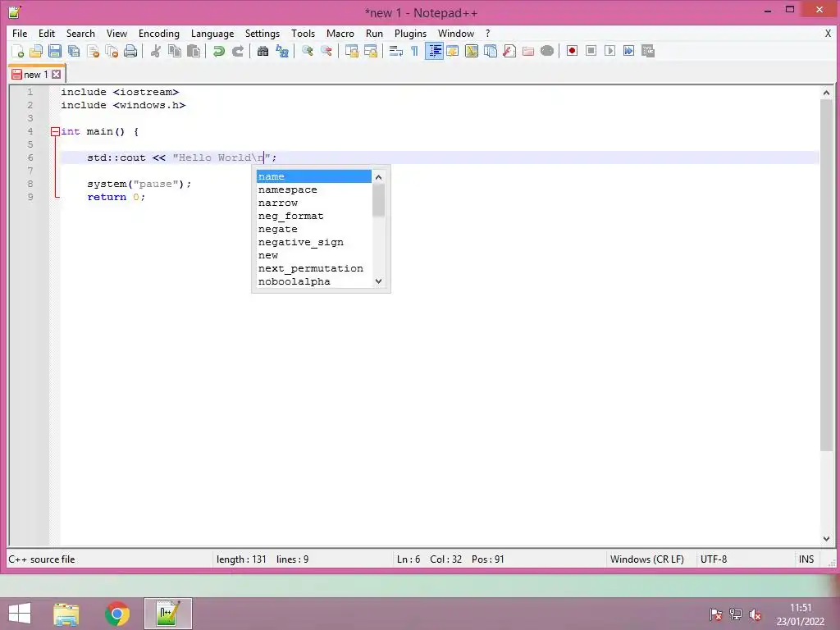Toggle synchronized horizontal scrolling

(x=370, y=51)
